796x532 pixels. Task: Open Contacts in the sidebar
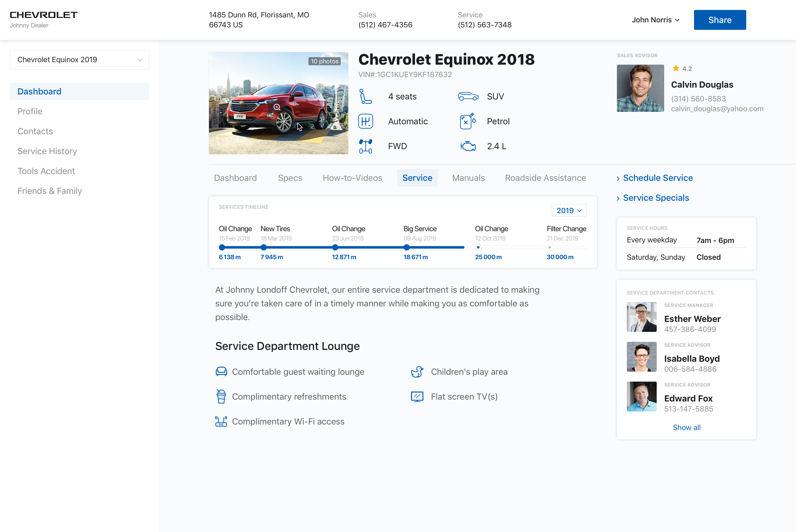(x=35, y=131)
